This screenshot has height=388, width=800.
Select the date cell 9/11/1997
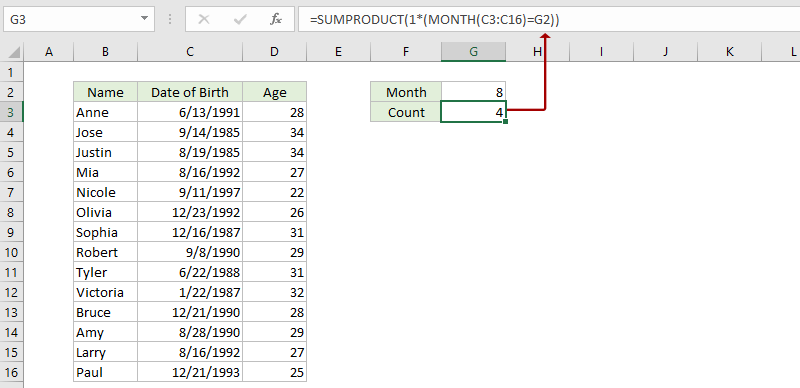point(190,192)
